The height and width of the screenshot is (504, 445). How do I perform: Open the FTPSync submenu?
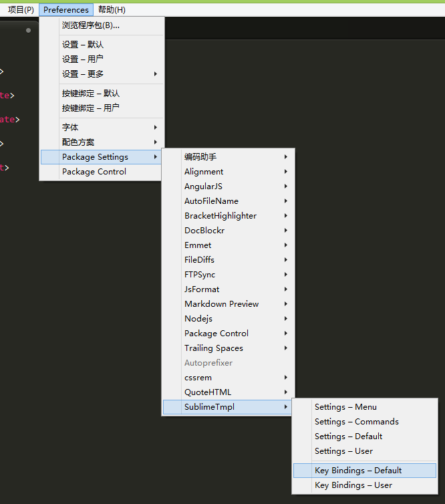coord(228,275)
